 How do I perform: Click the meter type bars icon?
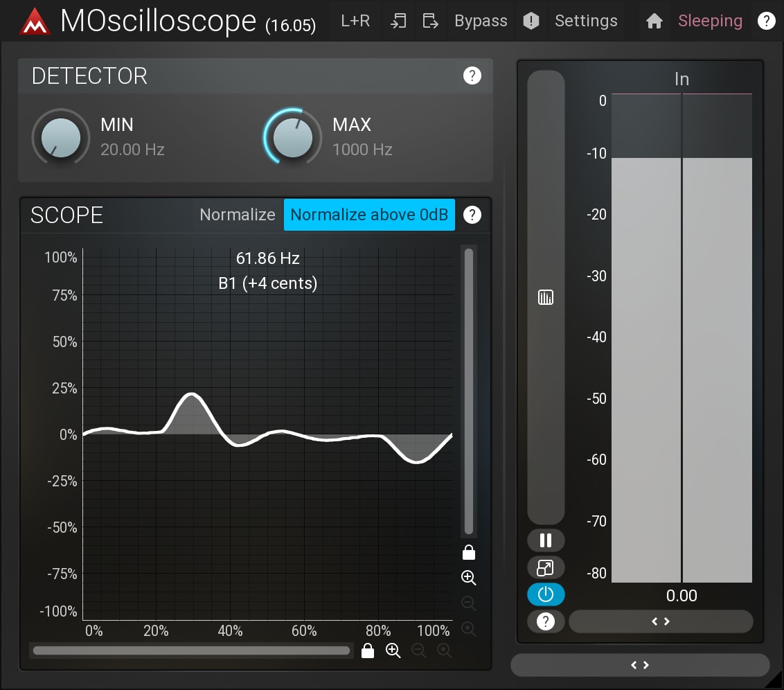(546, 297)
